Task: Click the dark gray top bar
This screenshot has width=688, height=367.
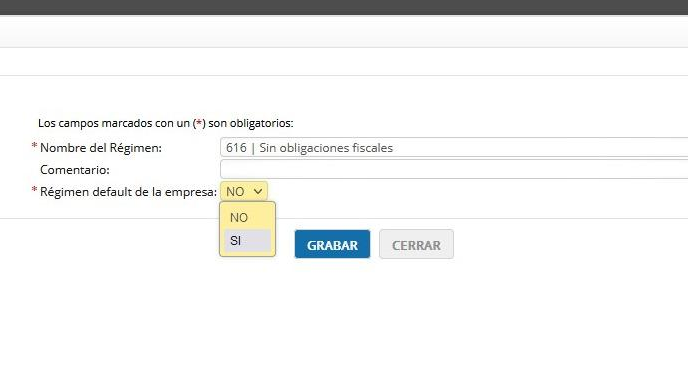Action: [x=344, y=7]
